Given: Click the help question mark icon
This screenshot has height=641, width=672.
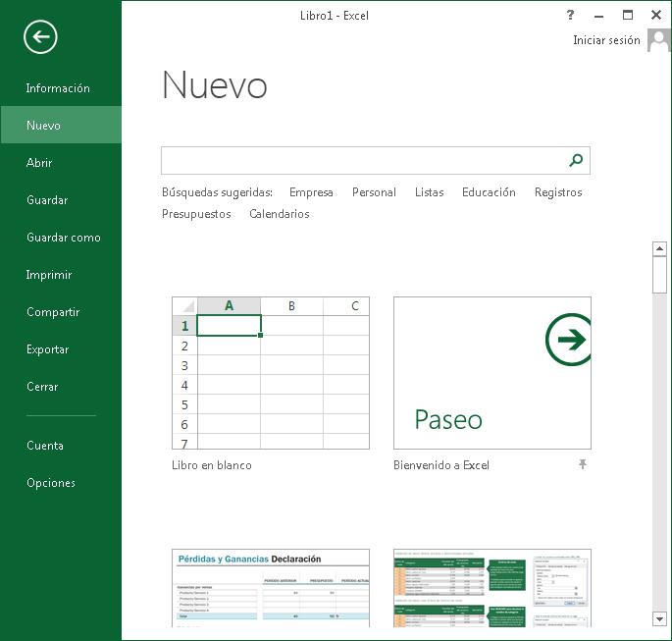Looking at the screenshot, I should pyautogui.click(x=570, y=15).
